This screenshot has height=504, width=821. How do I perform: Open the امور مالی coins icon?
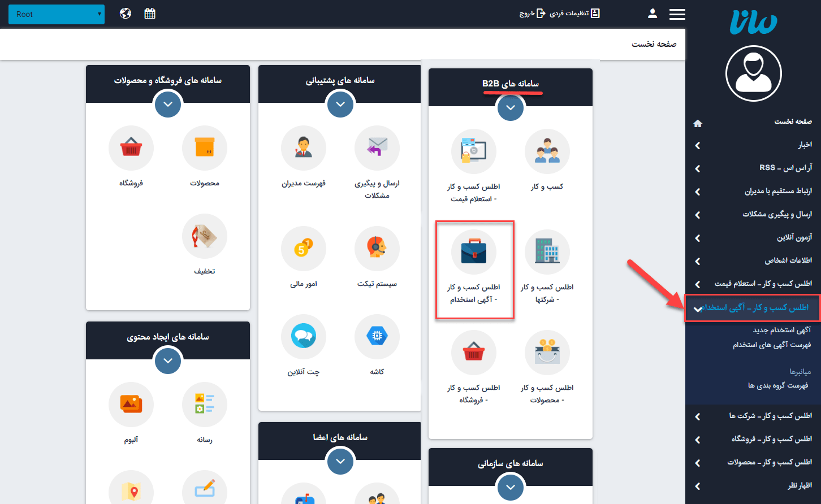[x=304, y=249]
